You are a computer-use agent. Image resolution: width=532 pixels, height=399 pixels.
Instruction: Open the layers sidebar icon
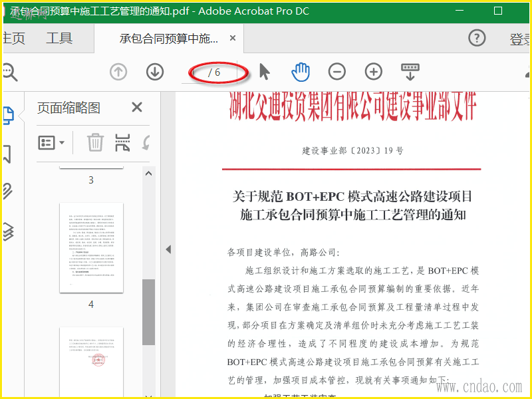coord(8,231)
